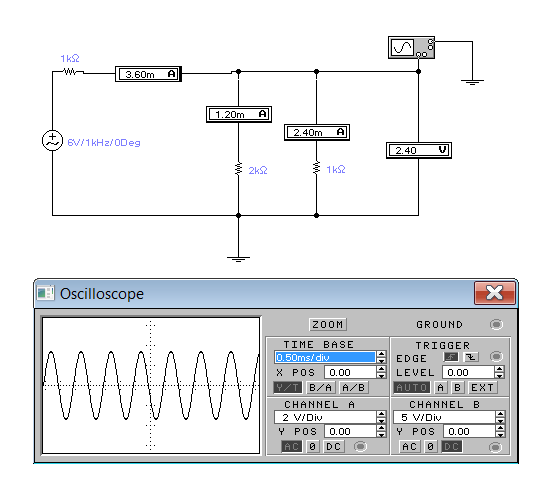Screen dimensions: 538x489
Task: Decrease trigger LEVEL with down arrow
Action: pos(499,375)
